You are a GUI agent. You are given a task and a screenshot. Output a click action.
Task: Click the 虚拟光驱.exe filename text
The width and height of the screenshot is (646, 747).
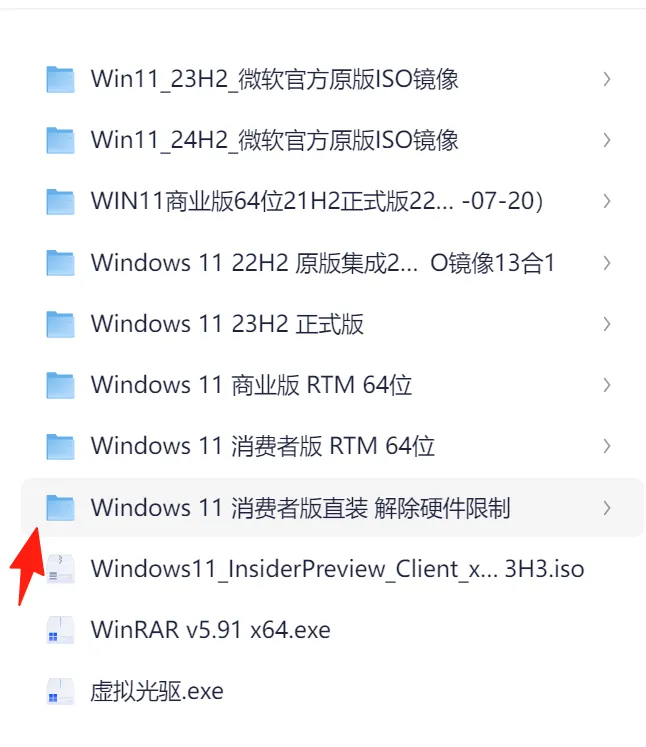tap(157, 691)
